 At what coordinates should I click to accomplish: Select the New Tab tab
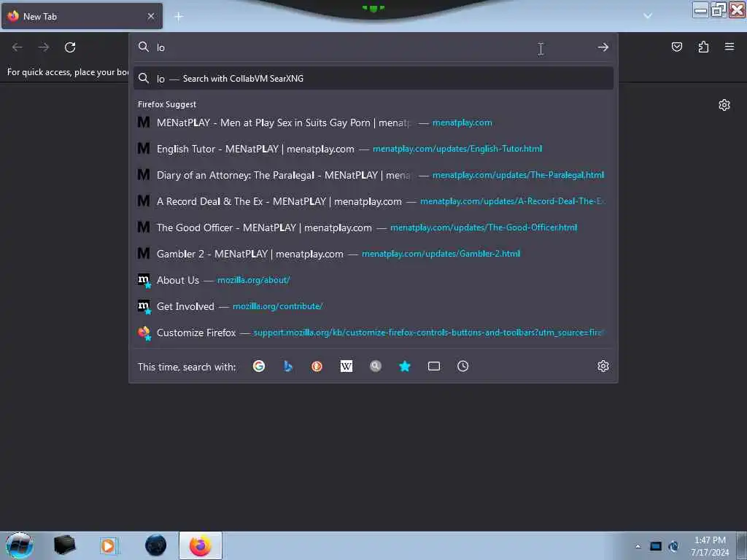pyautogui.click(x=82, y=16)
